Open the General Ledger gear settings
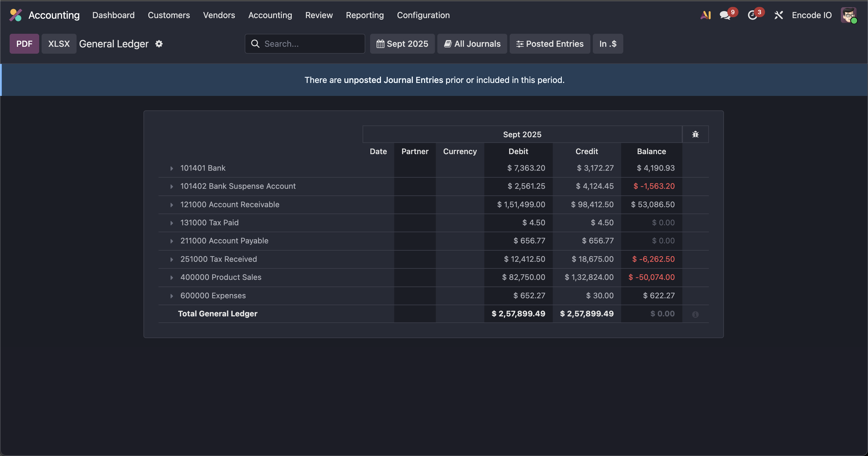The image size is (868, 456). [159, 44]
